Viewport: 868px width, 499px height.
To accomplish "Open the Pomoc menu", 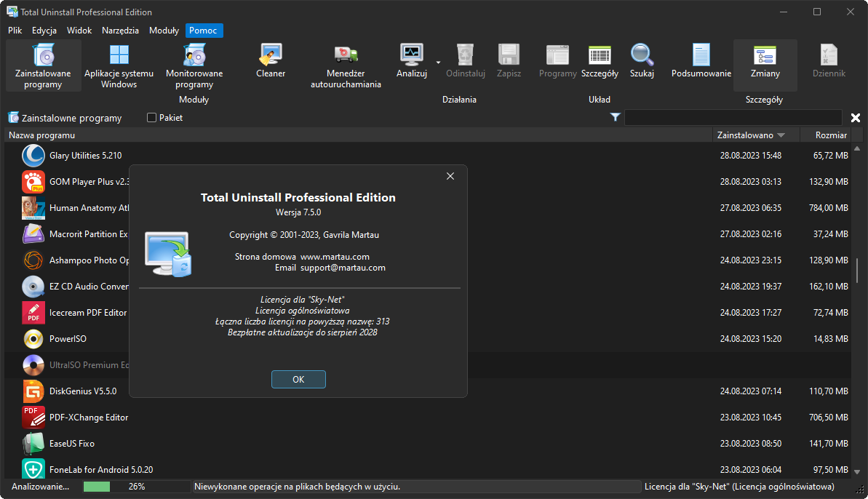I will tap(203, 31).
